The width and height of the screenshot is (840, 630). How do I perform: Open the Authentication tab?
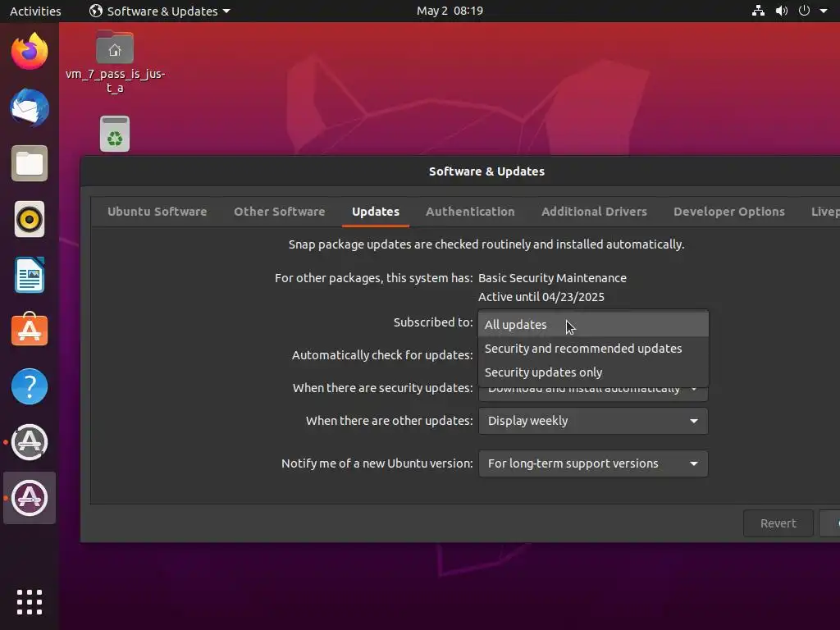[x=470, y=212]
